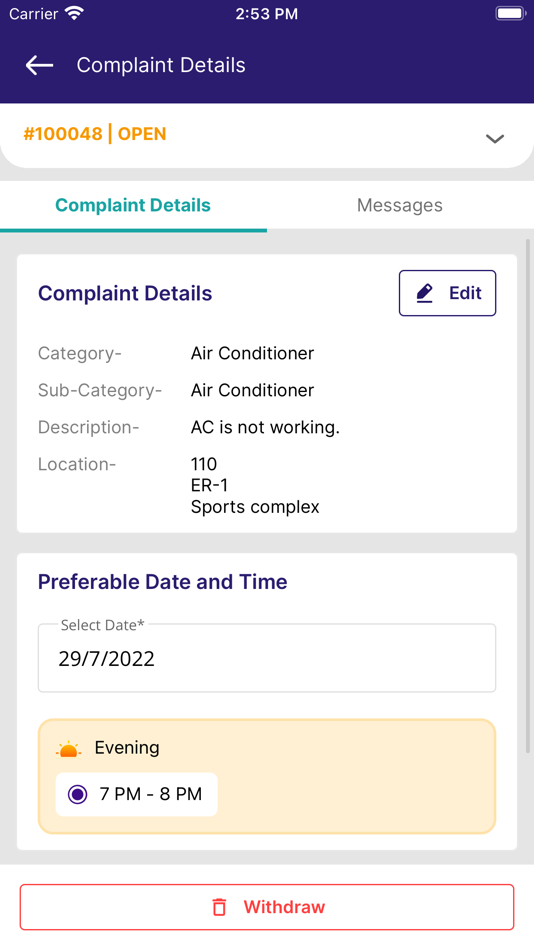Click the AC is not working description
Image resolution: width=534 pixels, height=950 pixels.
click(265, 427)
